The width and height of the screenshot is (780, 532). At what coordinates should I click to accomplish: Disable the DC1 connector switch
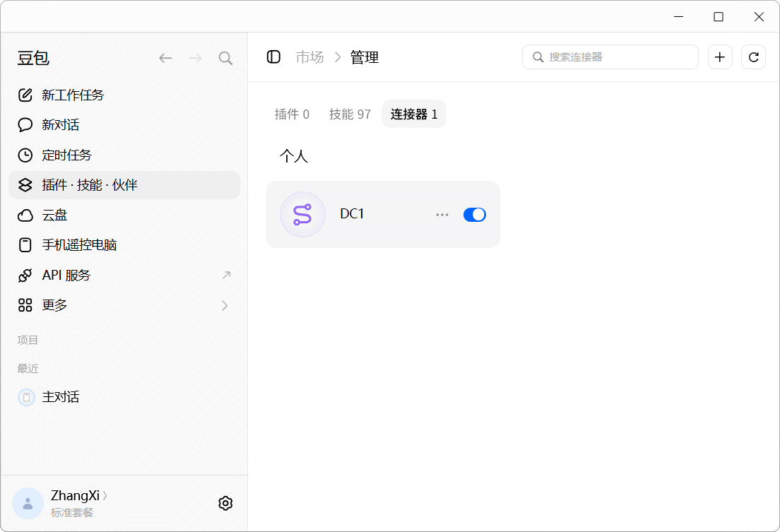click(x=474, y=215)
